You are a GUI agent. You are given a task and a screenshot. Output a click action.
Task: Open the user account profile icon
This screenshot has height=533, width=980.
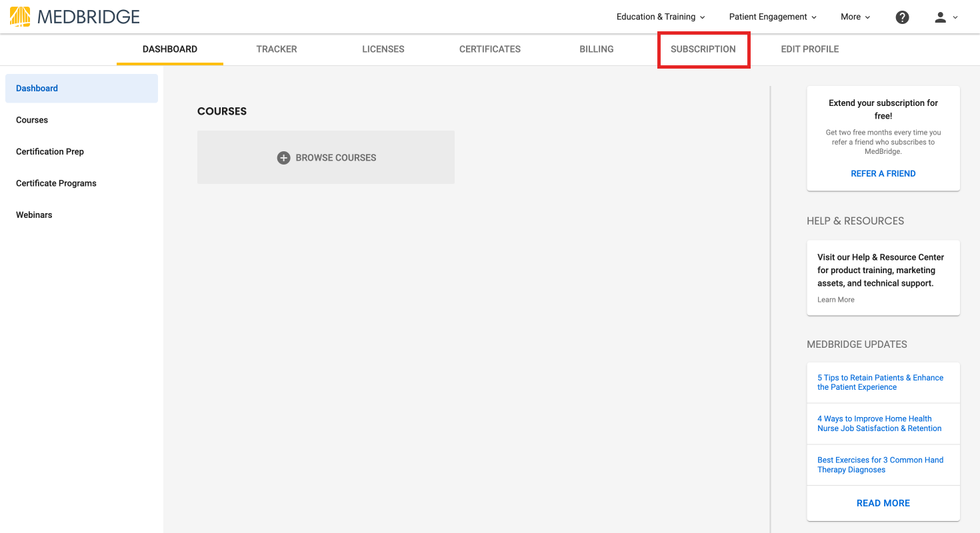pyautogui.click(x=940, y=17)
